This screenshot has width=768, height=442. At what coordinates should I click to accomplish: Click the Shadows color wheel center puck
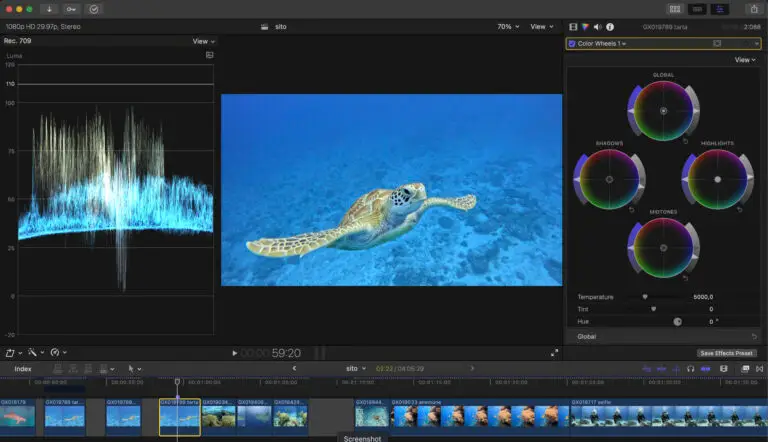[609, 179]
